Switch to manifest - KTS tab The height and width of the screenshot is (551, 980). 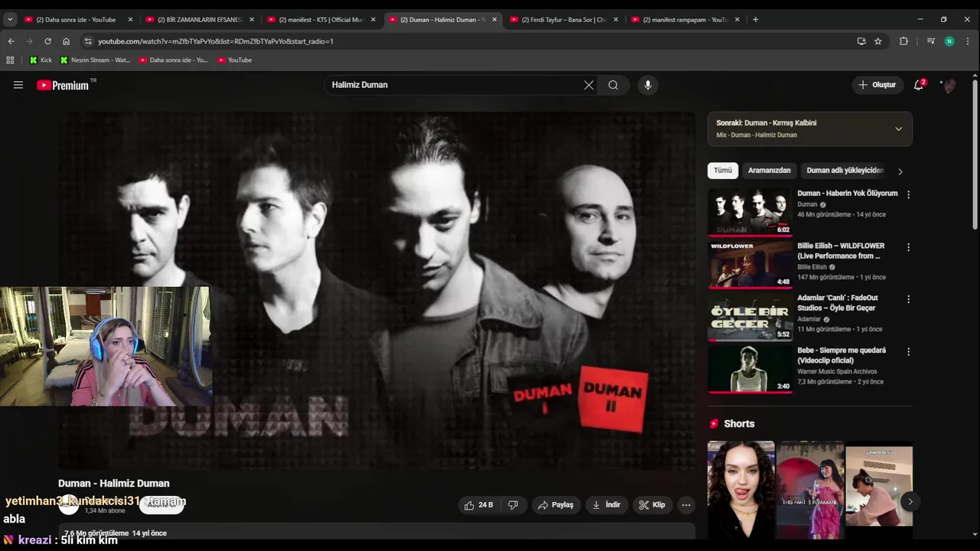point(321,20)
